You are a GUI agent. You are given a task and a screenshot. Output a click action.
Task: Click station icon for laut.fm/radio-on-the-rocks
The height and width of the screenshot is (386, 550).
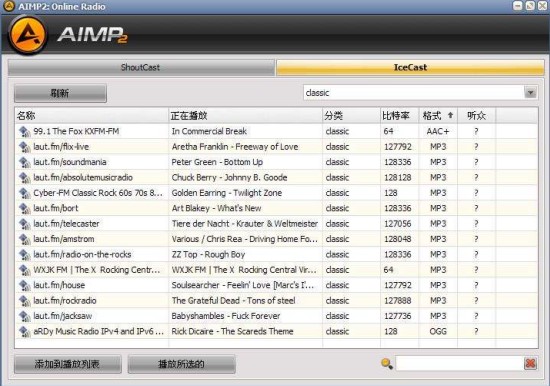(25, 255)
